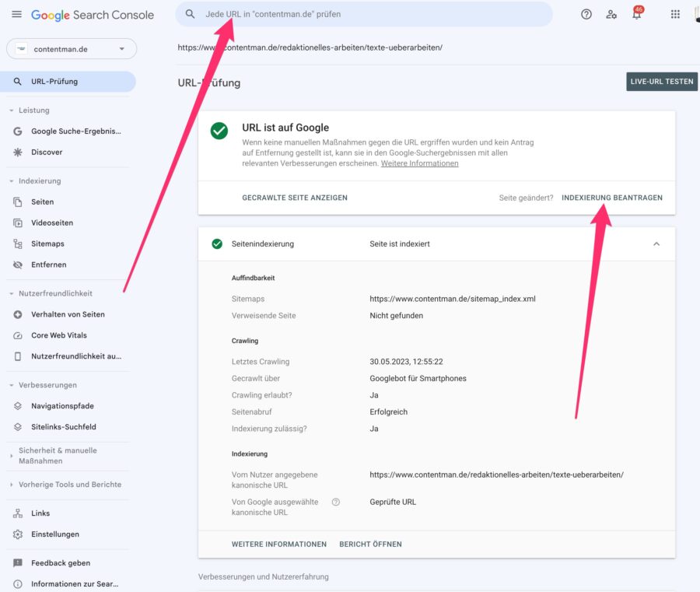This screenshot has height=592, width=700.
Task: Collapse the Indexierung sidebar section
Action: pyautogui.click(x=11, y=180)
